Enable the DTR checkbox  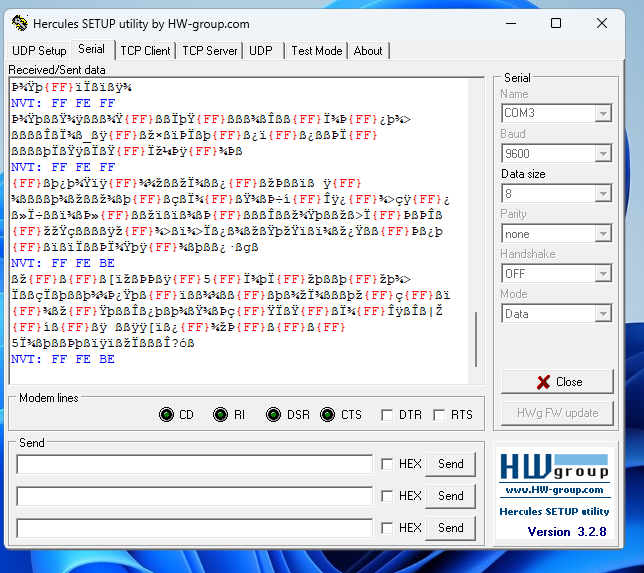[386, 415]
